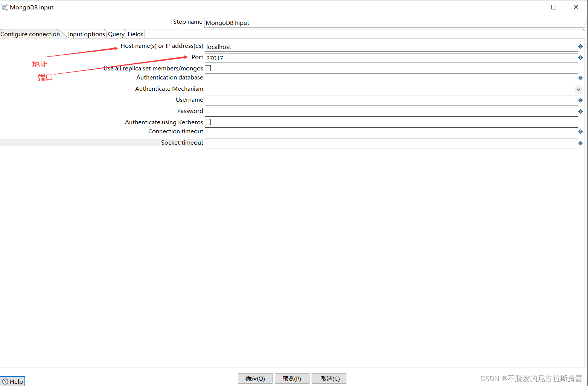Close the MongoDB Input dialog window
The image size is (588, 386).
click(576, 7)
